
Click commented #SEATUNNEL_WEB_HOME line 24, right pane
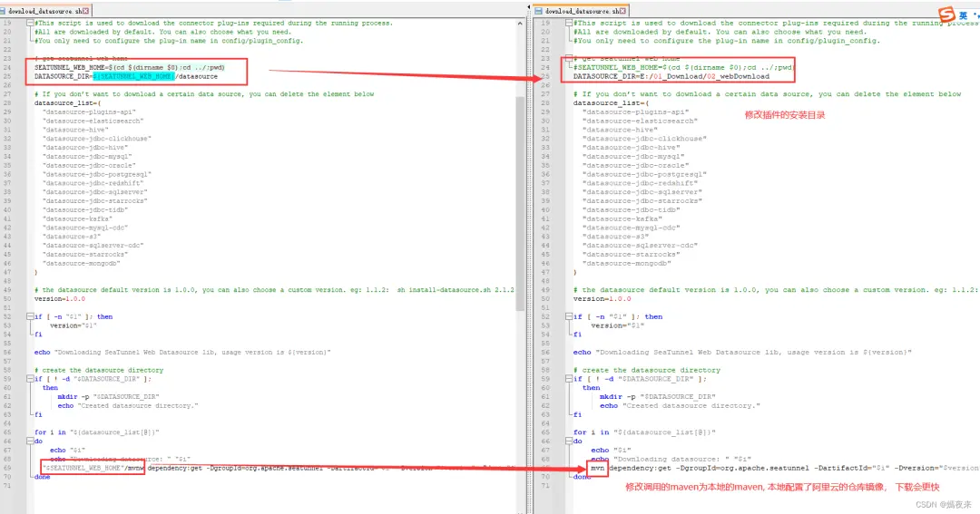[683, 67]
